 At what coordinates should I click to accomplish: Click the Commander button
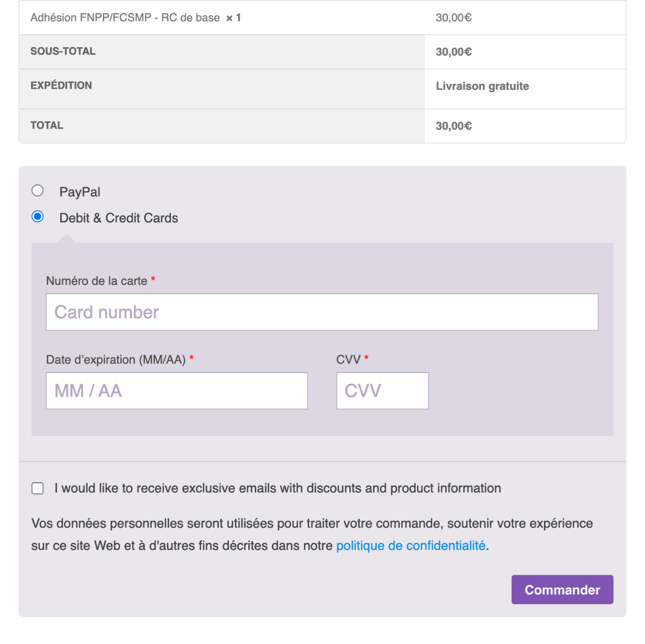click(x=562, y=590)
